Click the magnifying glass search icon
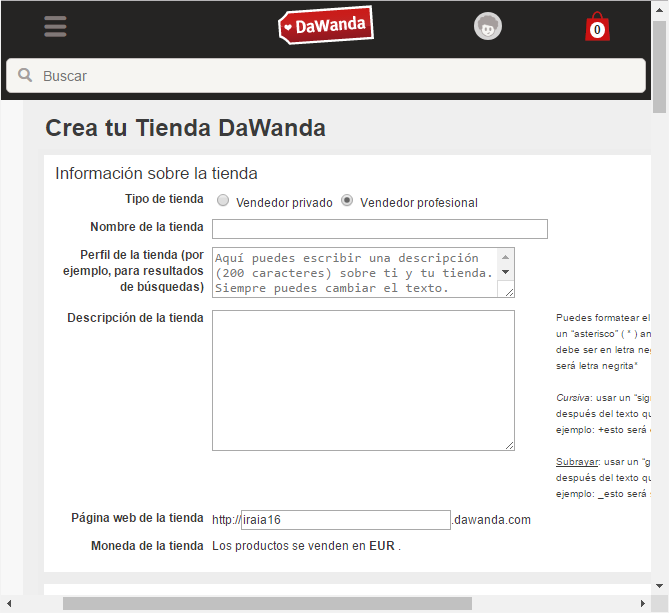This screenshot has width=669, height=613. point(25,75)
